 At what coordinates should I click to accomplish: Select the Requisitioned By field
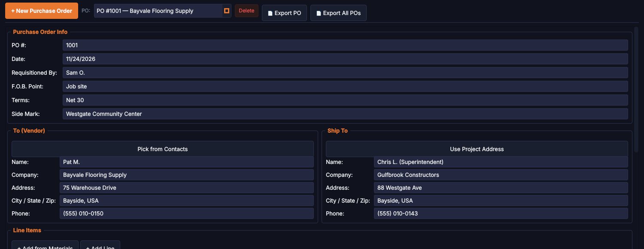click(345, 73)
